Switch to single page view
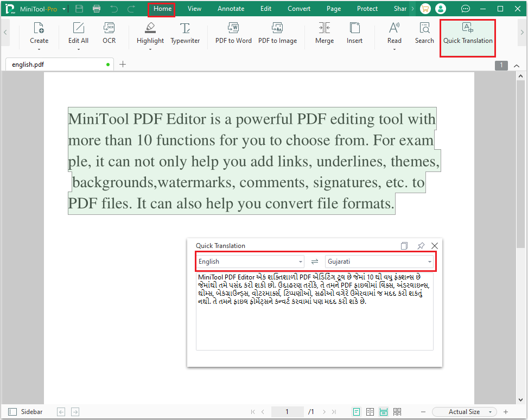Screen dimensions: 528x420 [x=357, y=412]
